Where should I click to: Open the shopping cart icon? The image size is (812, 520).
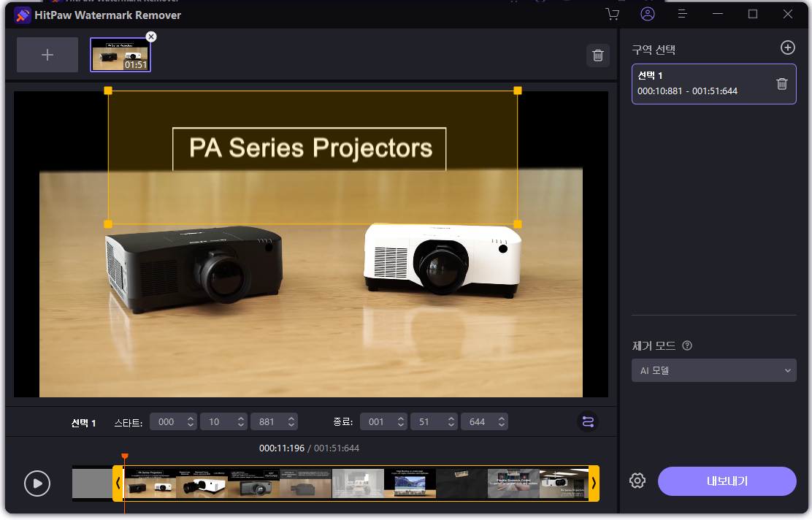[612, 14]
